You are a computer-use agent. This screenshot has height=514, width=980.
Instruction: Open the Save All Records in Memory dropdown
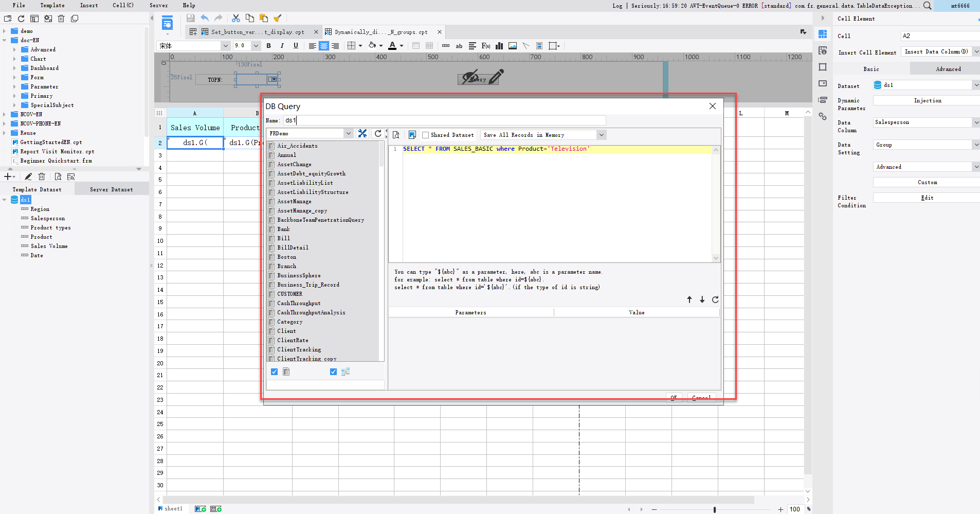click(601, 134)
